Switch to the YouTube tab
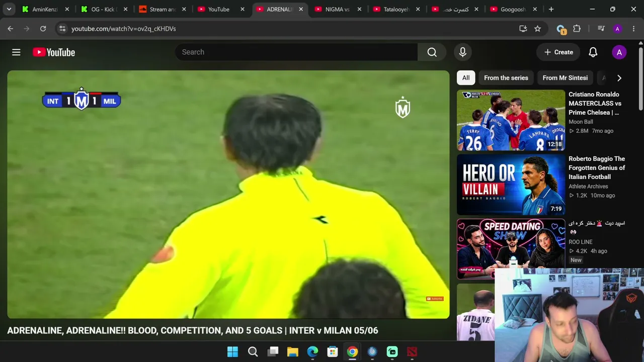The width and height of the screenshot is (644, 362). 221,9
